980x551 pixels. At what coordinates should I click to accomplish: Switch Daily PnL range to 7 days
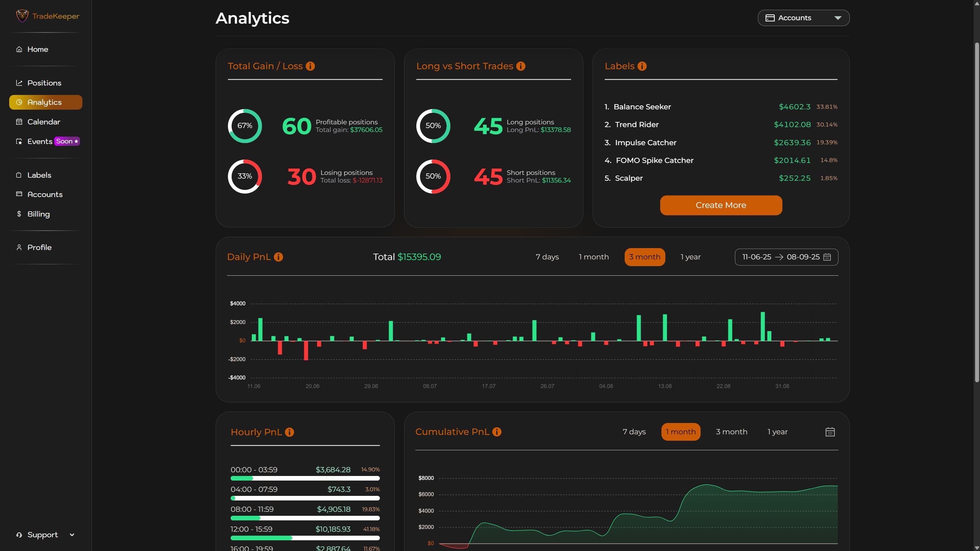[x=547, y=257]
